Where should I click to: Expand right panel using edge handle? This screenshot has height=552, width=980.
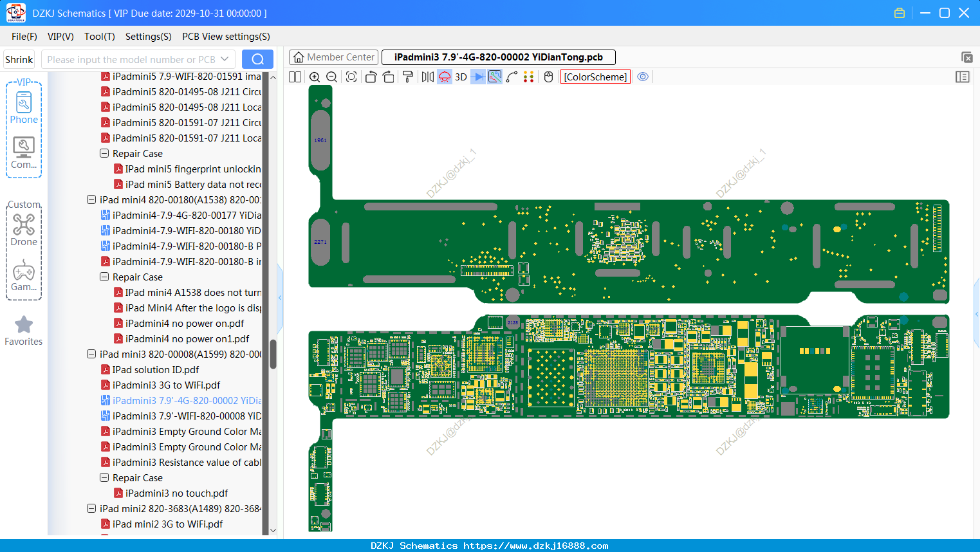click(977, 314)
